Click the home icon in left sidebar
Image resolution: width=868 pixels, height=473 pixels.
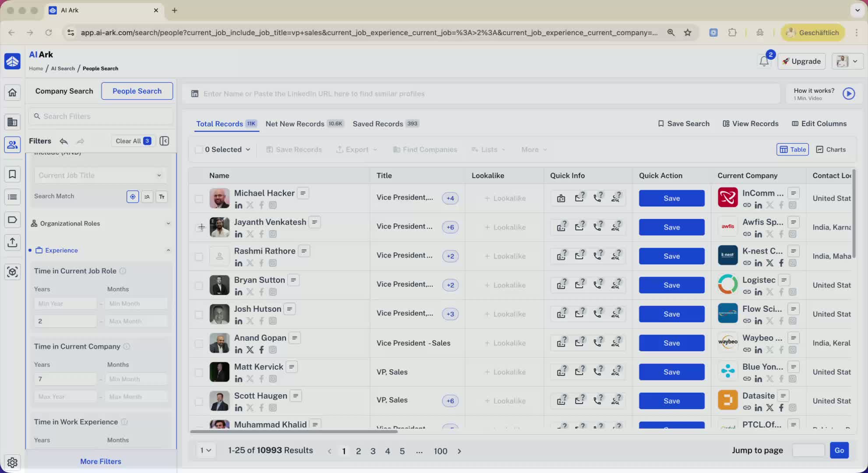point(12,92)
